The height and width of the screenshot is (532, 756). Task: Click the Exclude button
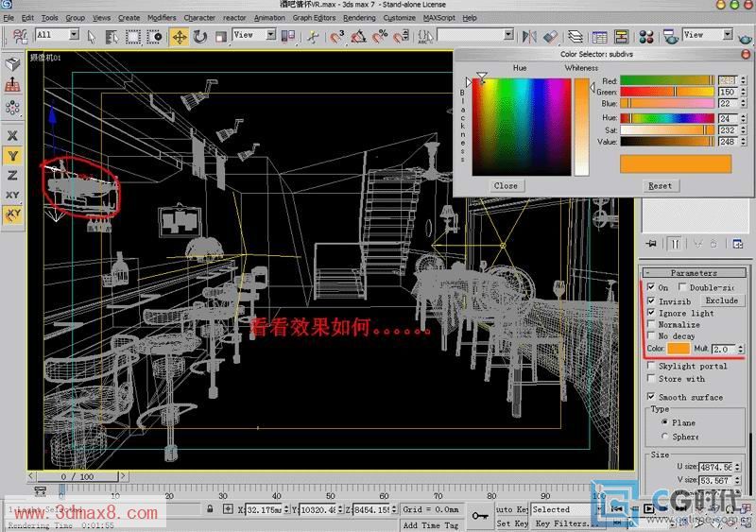click(x=721, y=300)
